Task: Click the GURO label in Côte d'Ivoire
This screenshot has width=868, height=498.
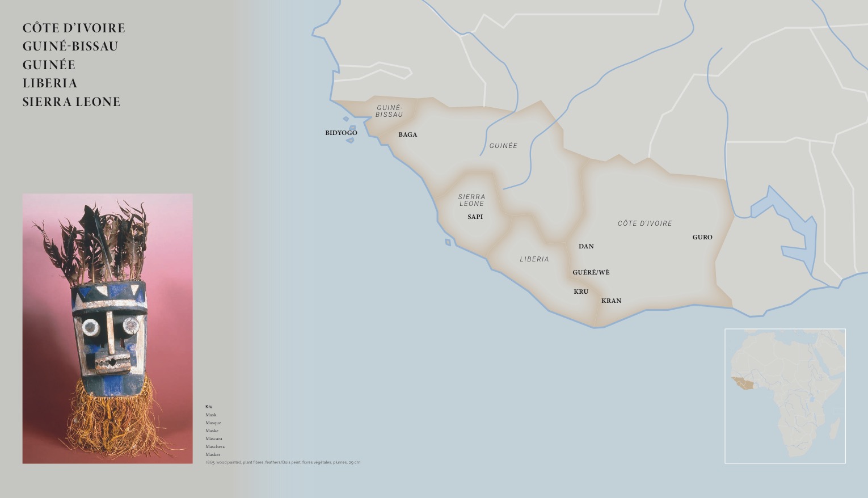Action: pyautogui.click(x=702, y=237)
